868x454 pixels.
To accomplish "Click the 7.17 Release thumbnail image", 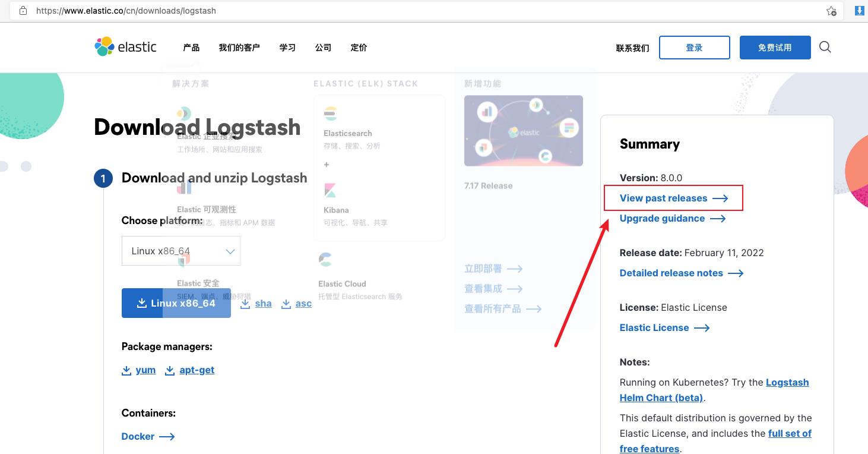I will (524, 131).
